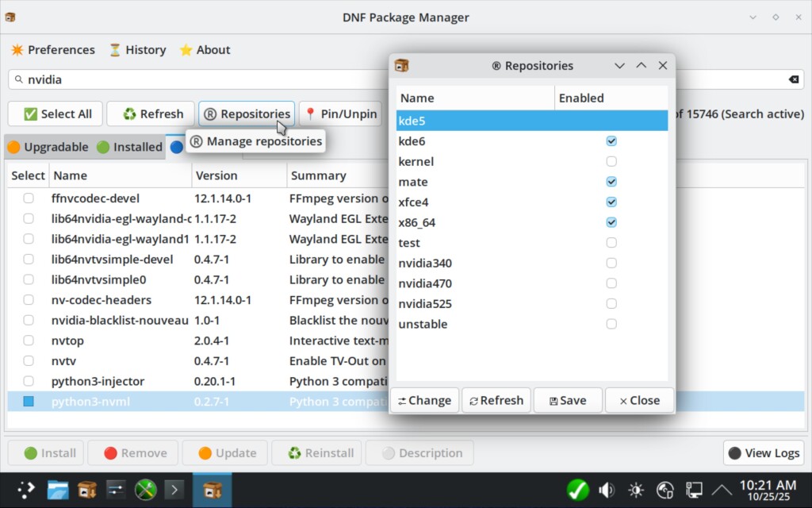Image resolution: width=812 pixels, height=508 pixels.
Task: Click the Change button in Repositories dialog
Action: [424, 401]
